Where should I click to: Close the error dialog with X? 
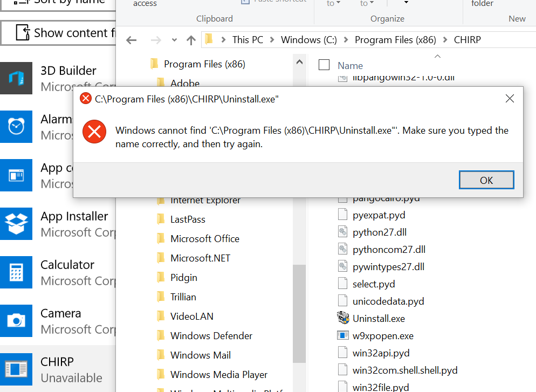[x=510, y=99]
